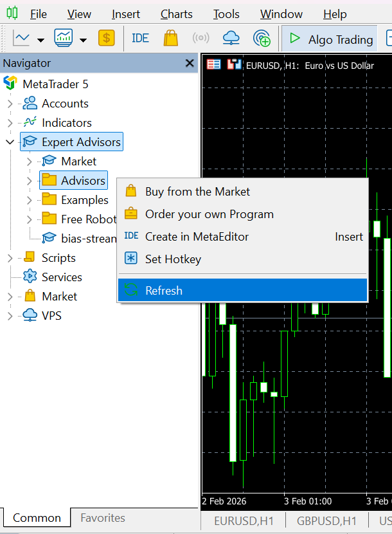Expand the Market node under Expert Advisors
Image resolution: width=392 pixels, height=534 pixels.
point(30,161)
